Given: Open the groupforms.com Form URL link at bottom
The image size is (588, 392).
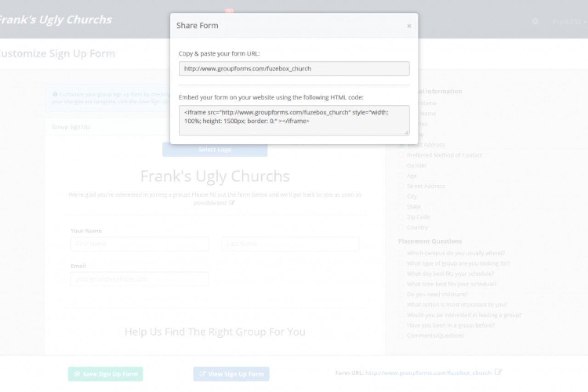Looking at the screenshot, I should click(x=428, y=373).
